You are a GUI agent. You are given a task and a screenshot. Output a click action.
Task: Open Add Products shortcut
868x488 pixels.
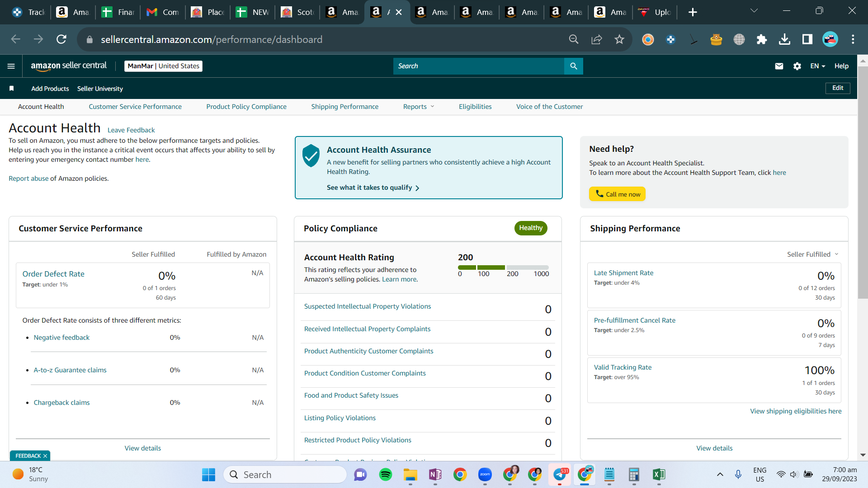pyautogui.click(x=50, y=89)
